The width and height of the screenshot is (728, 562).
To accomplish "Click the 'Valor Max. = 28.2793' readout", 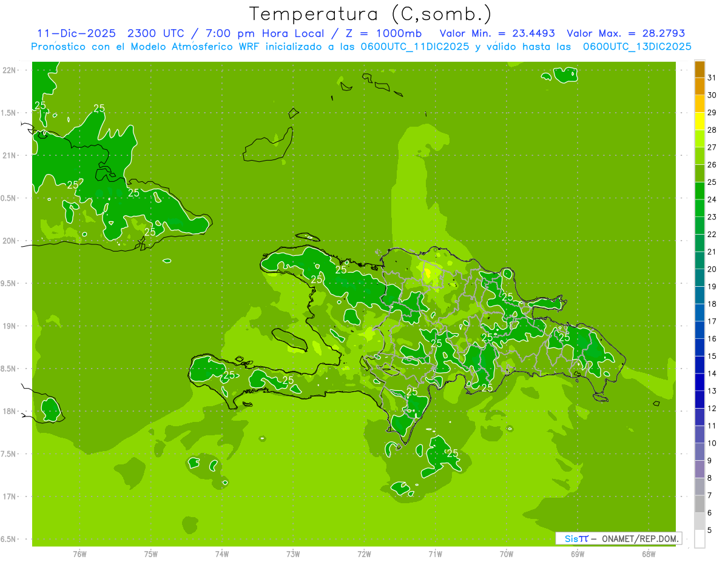I will point(625,33).
